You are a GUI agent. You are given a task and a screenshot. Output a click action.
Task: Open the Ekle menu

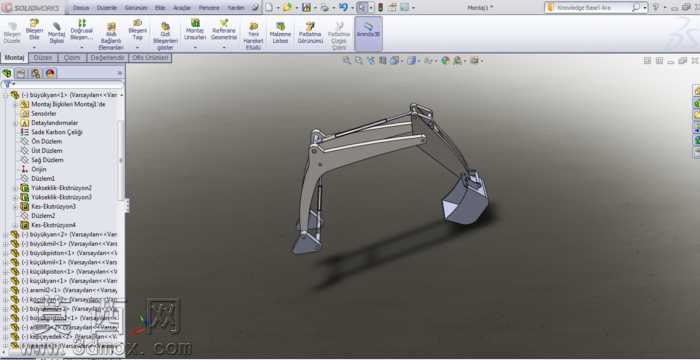coord(160,8)
